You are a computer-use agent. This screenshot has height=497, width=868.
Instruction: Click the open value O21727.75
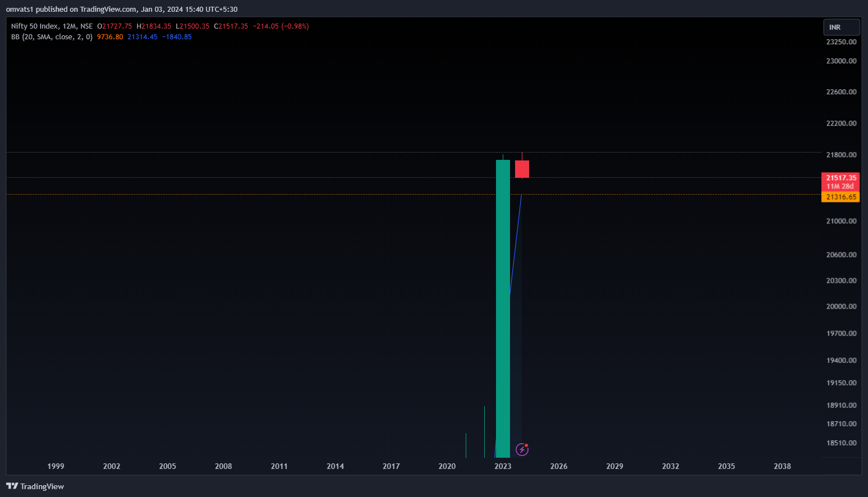coord(114,26)
